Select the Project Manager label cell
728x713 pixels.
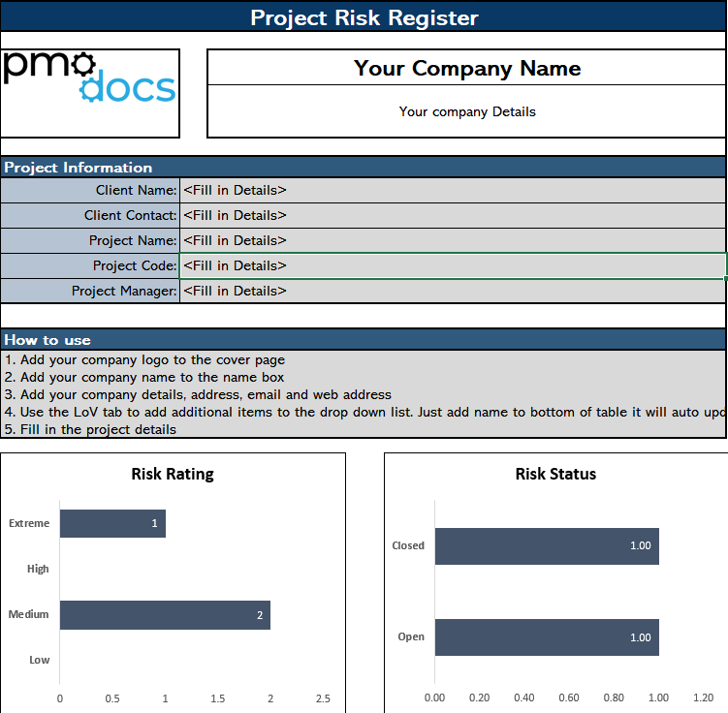click(90, 291)
